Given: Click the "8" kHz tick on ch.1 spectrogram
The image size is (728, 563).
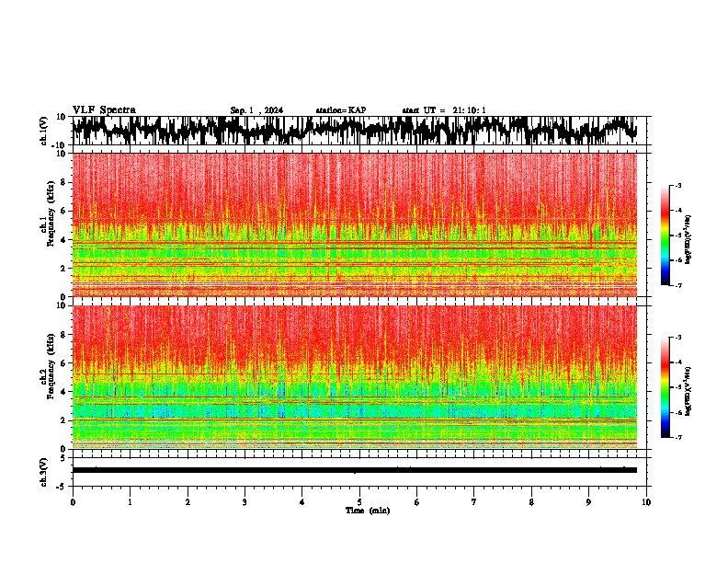Looking at the screenshot, I should click(x=63, y=182).
